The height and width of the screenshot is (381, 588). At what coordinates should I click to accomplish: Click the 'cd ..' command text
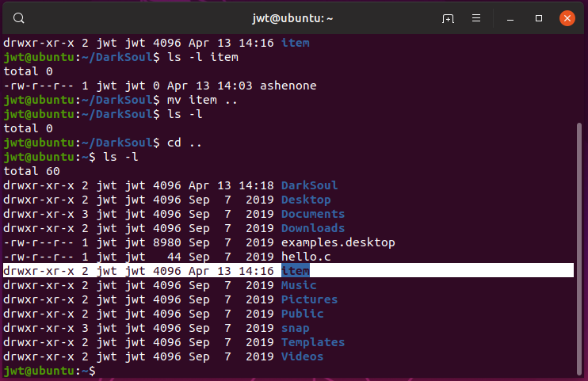(184, 143)
